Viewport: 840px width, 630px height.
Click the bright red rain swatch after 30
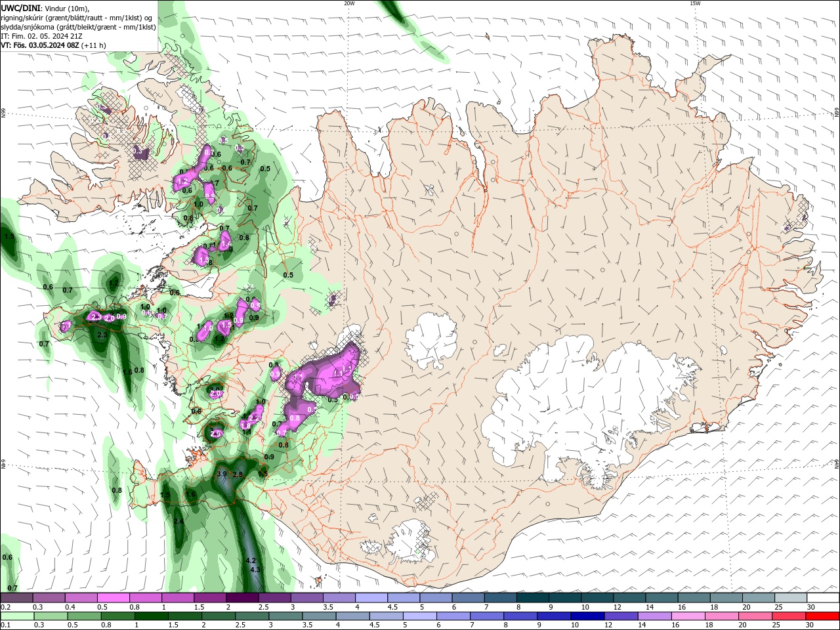coord(822,616)
